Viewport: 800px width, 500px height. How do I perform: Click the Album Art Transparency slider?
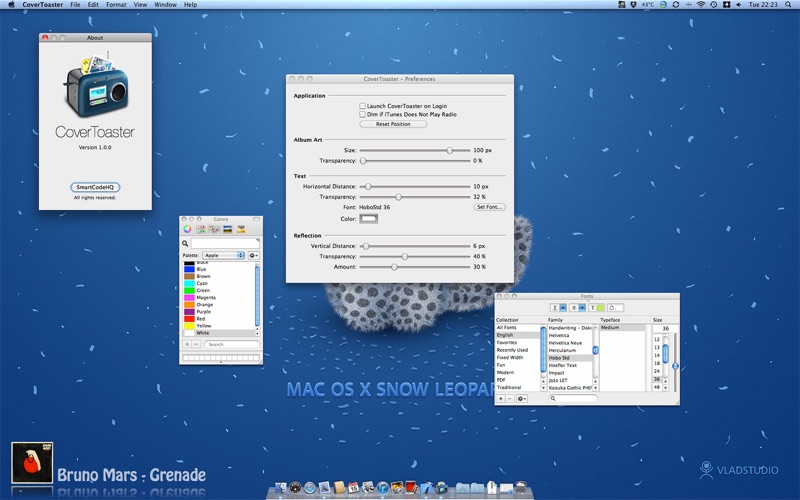click(415, 161)
